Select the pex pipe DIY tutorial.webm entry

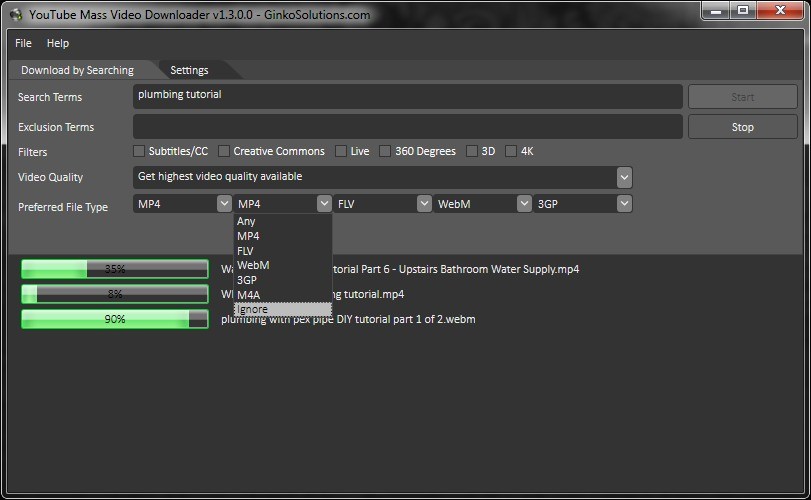tap(348, 320)
